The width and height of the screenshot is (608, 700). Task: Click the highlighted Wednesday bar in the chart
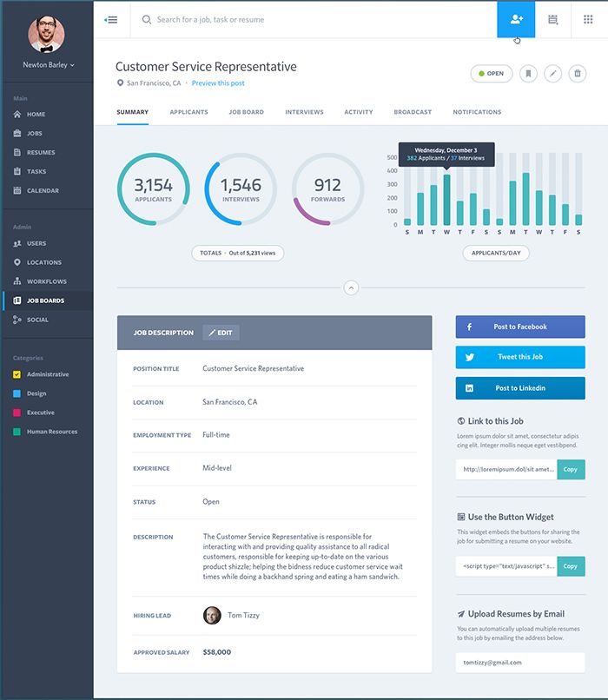pyautogui.click(x=446, y=200)
